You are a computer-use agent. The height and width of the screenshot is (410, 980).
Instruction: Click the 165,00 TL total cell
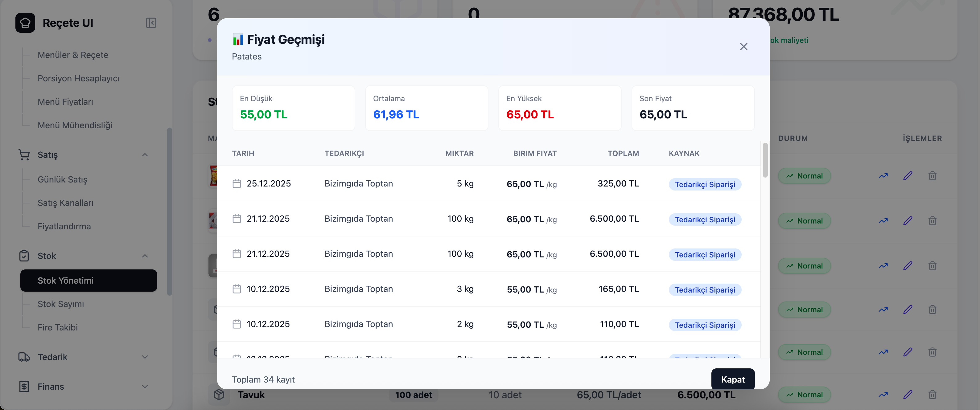619,289
